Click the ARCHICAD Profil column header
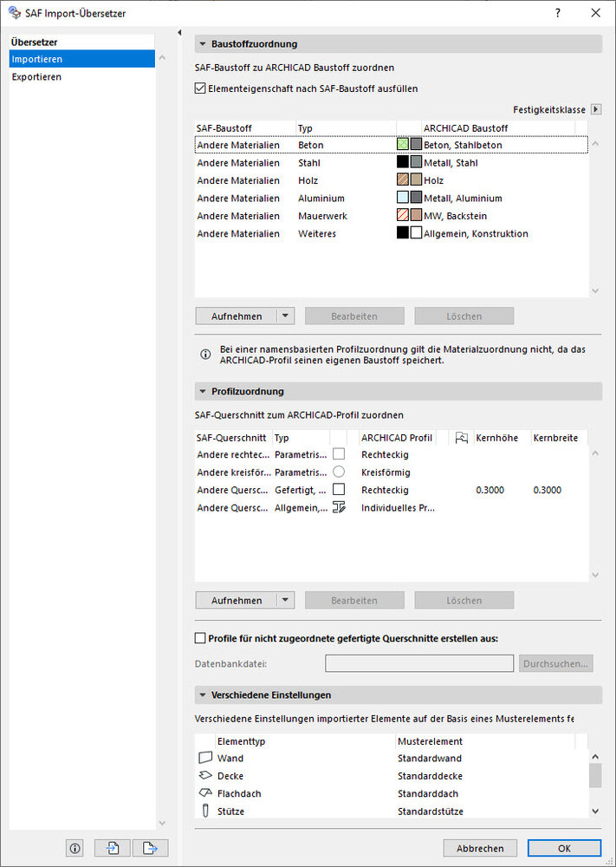The height and width of the screenshot is (867, 616). [x=397, y=438]
